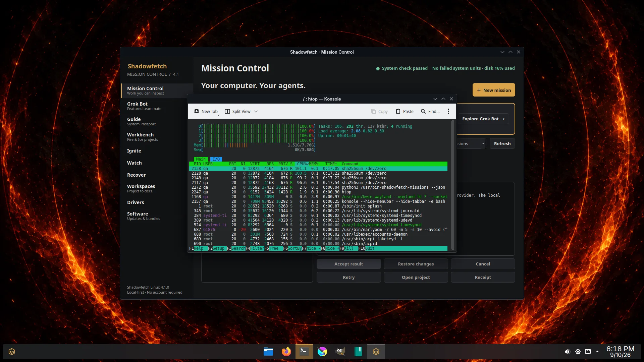Click the Paste button in Konsole toolbar

[x=405, y=111]
